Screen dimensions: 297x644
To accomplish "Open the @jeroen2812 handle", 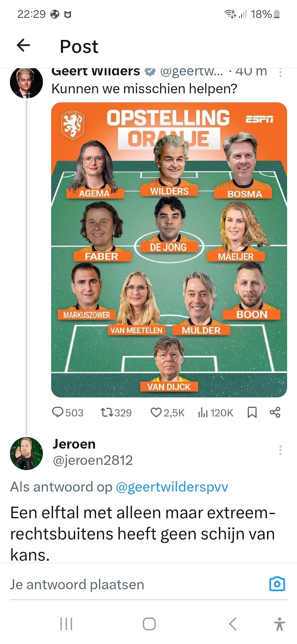I will 93,460.
